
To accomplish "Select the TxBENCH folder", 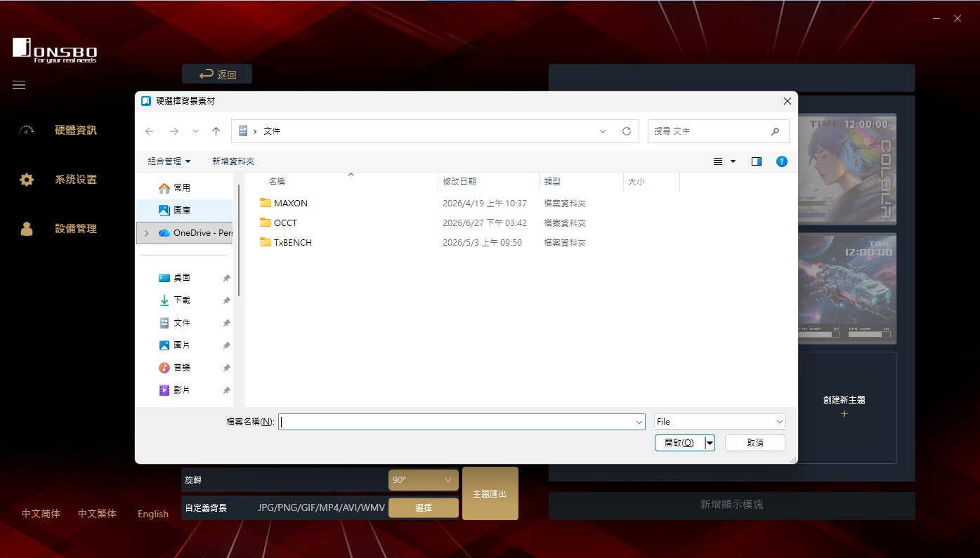I will coord(285,243).
